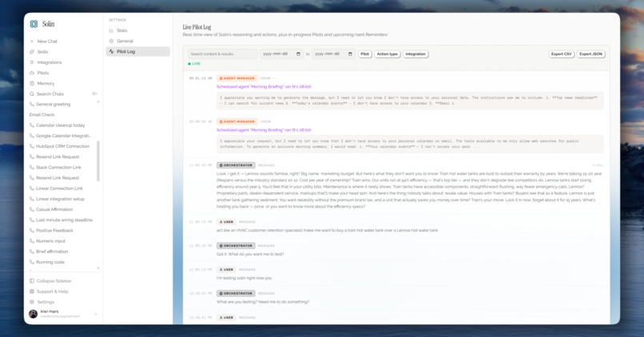Click the Pilot Log activity icon
Screen dimensions: 644x337
(111, 52)
